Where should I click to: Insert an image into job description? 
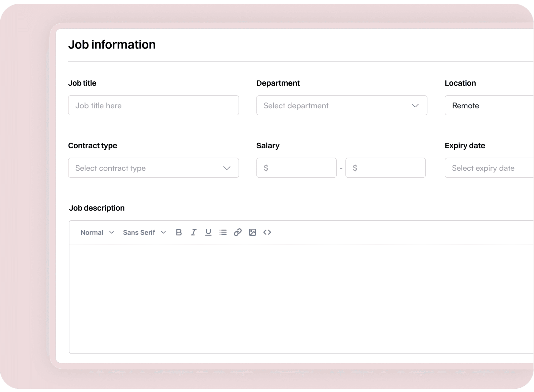(252, 232)
